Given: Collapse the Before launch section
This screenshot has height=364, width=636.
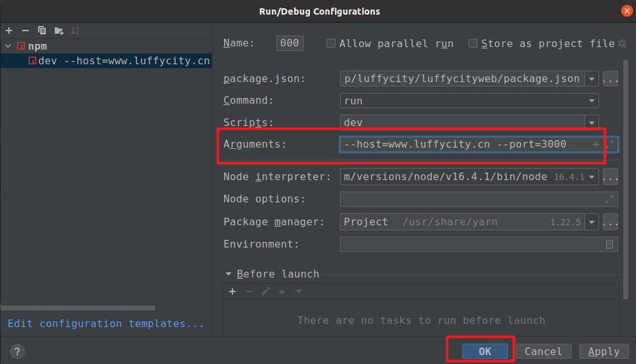Looking at the screenshot, I should tap(229, 274).
